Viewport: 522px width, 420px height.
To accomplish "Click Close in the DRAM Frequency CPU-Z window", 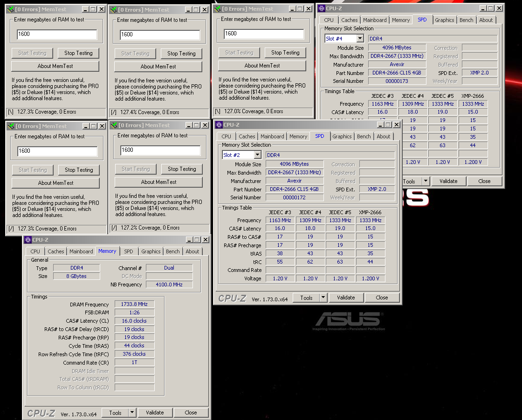I will (191, 413).
